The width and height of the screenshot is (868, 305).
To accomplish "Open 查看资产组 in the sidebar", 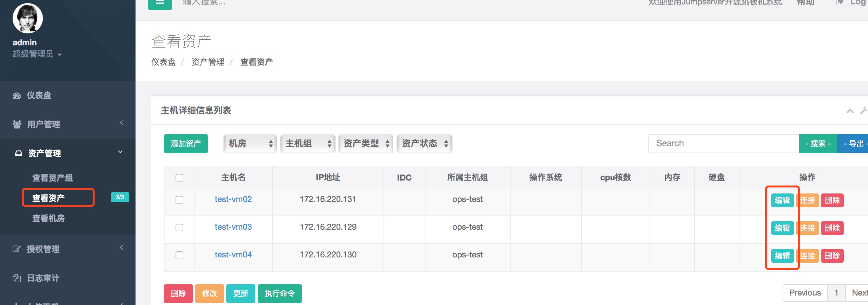I will tap(53, 178).
